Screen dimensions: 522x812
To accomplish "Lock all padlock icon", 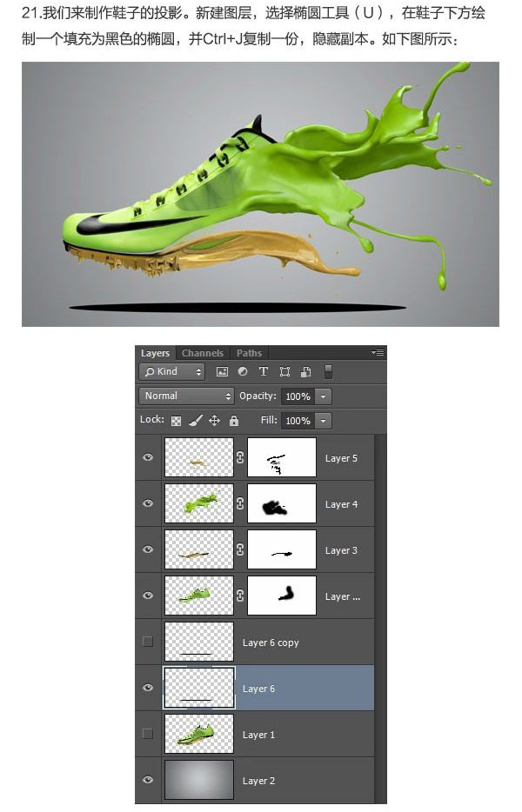I will 234,421.
